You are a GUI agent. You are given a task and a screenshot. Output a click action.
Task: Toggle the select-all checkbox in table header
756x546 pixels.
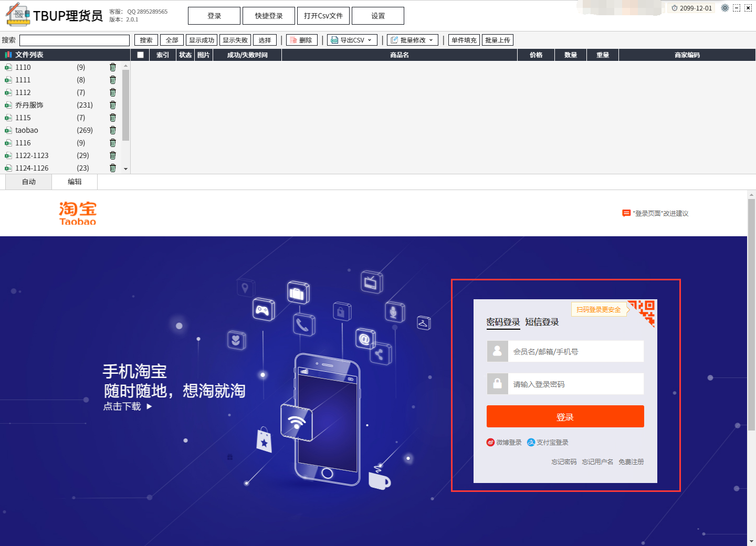[x=140, y=55]
